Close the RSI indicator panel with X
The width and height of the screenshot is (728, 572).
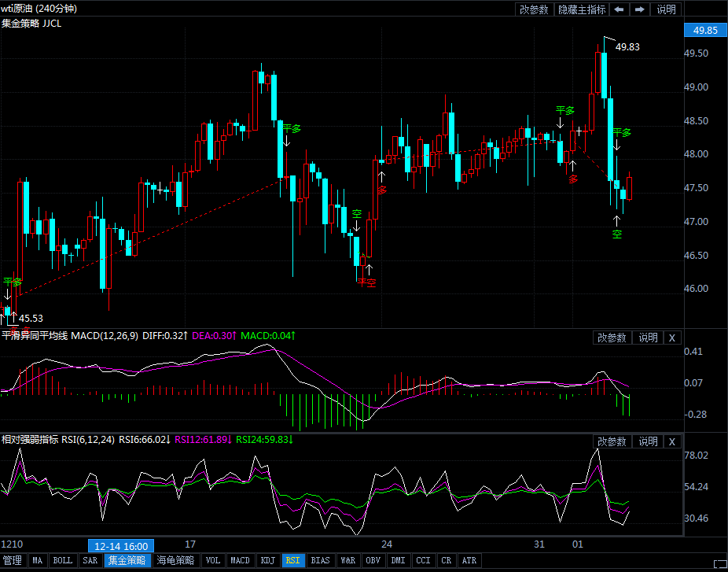click(671, 441)
